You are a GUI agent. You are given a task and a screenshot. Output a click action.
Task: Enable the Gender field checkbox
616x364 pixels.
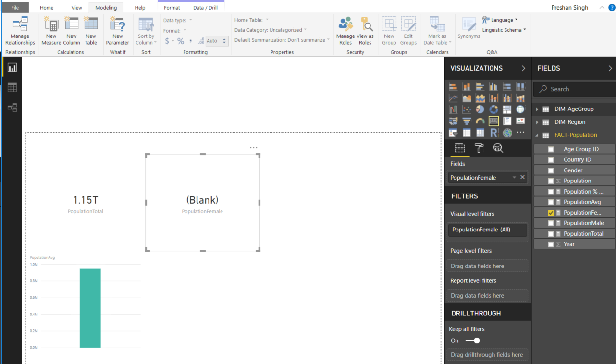tap(551, 170)
